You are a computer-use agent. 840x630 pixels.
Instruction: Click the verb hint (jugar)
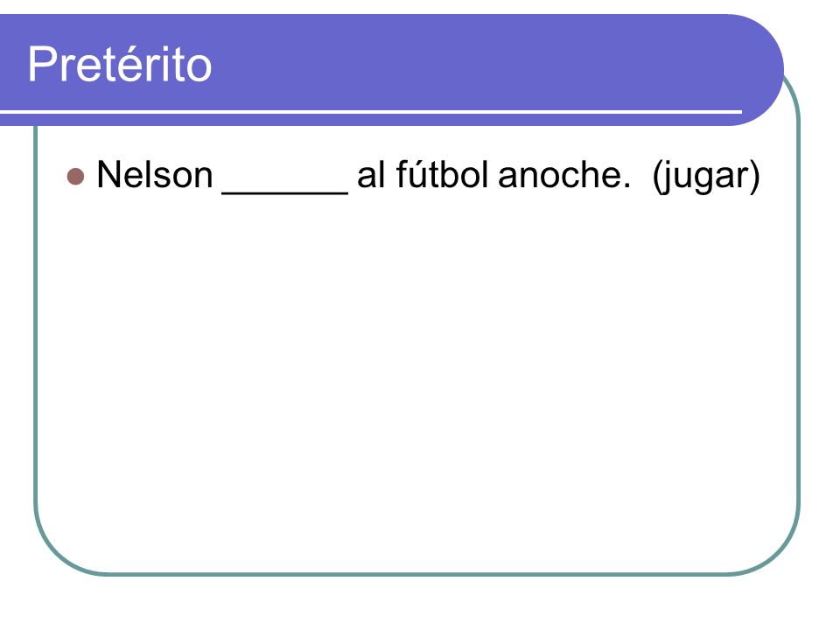click(x=706, y=177)
